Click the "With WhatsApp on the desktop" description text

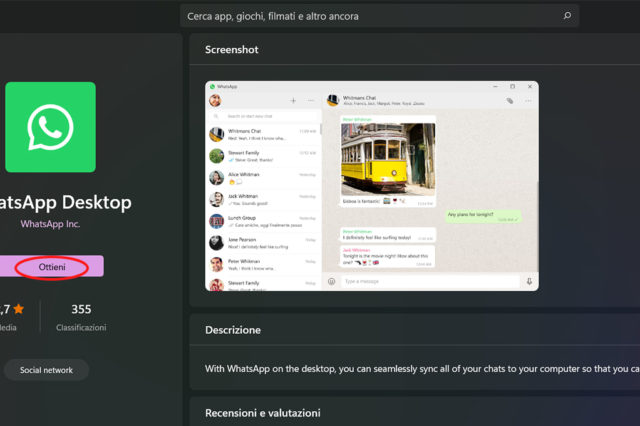[x=422, y=369]
